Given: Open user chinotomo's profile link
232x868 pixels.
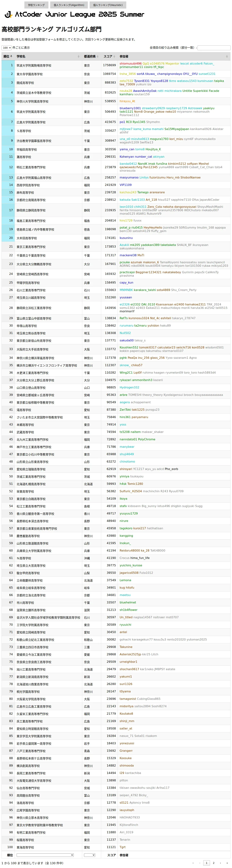Looking at the screenshot, I should pyautogui.click(x=127, y=462).
